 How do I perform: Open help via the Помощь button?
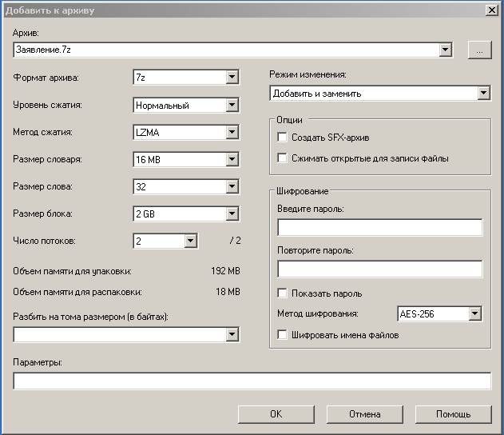point(454,414)
